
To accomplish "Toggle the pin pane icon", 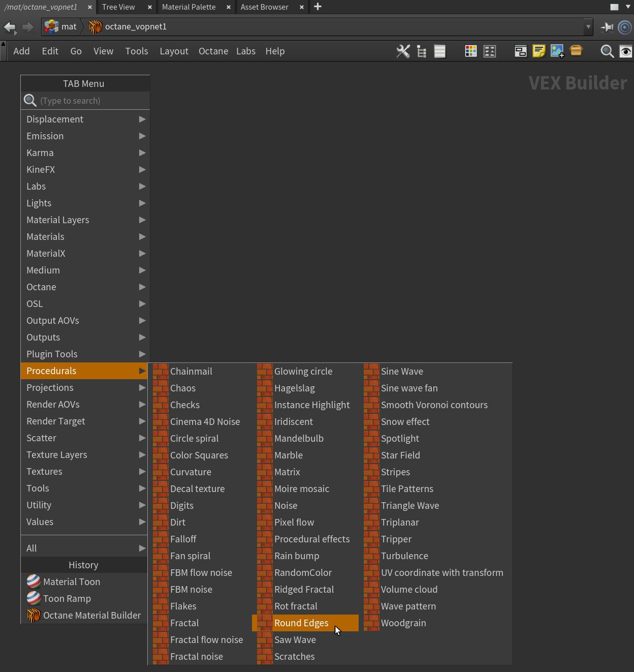I will 607,27.
